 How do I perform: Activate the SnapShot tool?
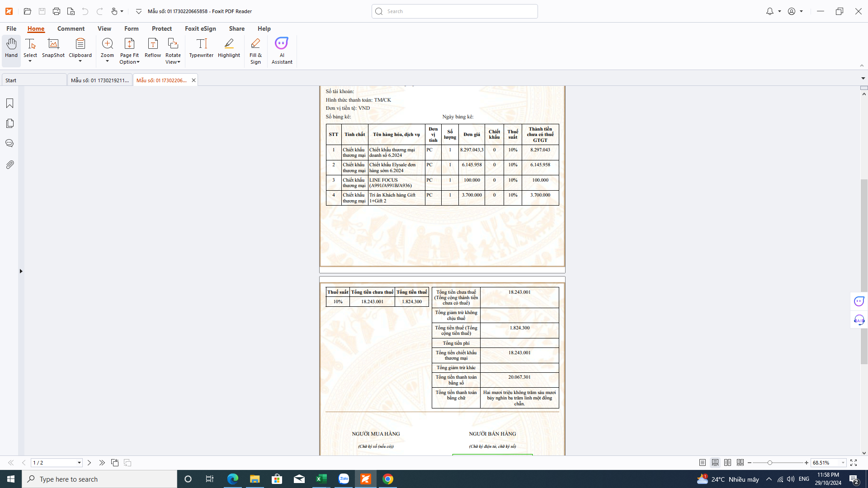click(x=53, y=48)
